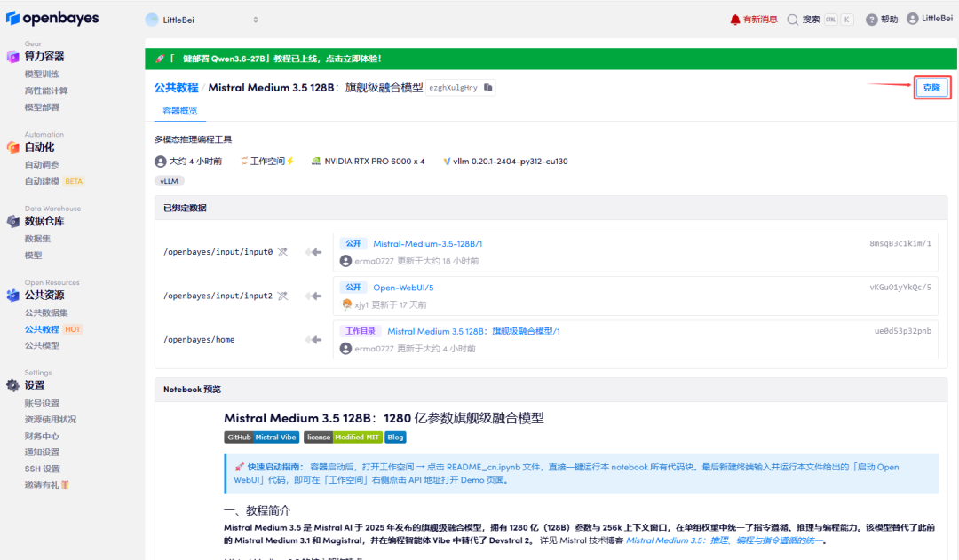Open the Mistral Medium 3.5 128B 工作目录 link

[x=473, y=331]
